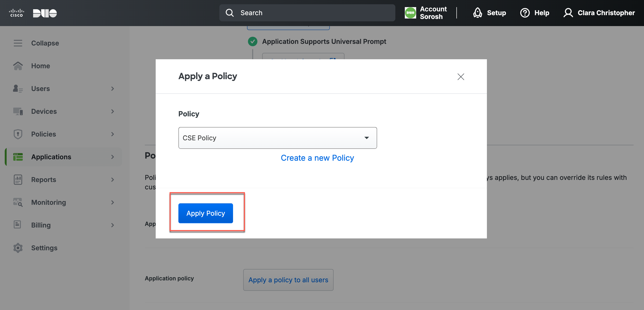The image size is (644, 310).
Task: Click the Cisco Duo logo
Action: pos(33,13)
